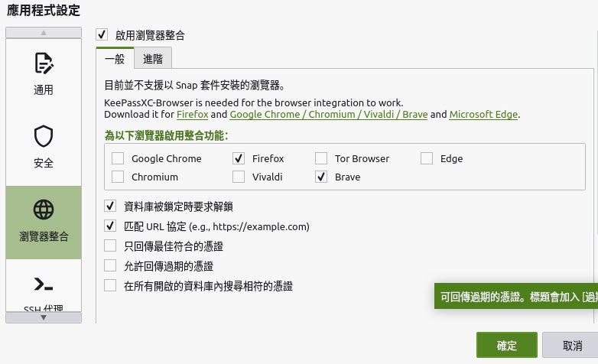The width and height of the screenshot is (598, 364).
Task: Select the 安全 shield icon
Action: point(44,138)
